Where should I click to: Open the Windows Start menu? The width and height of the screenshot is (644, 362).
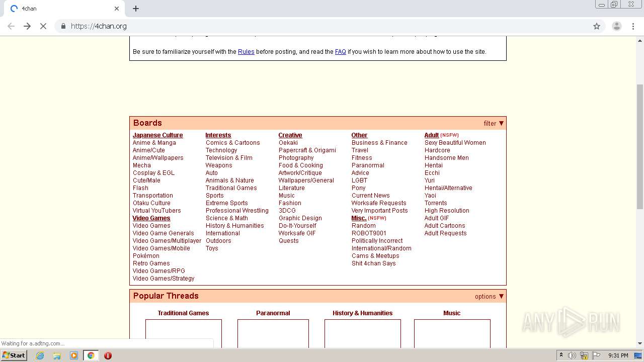pos(14,355)
